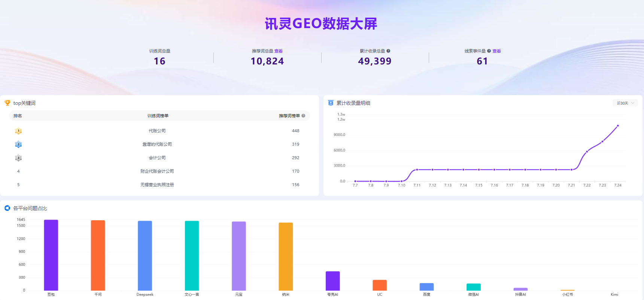Click the 豆包 purple bar

[x=51, y=255]
